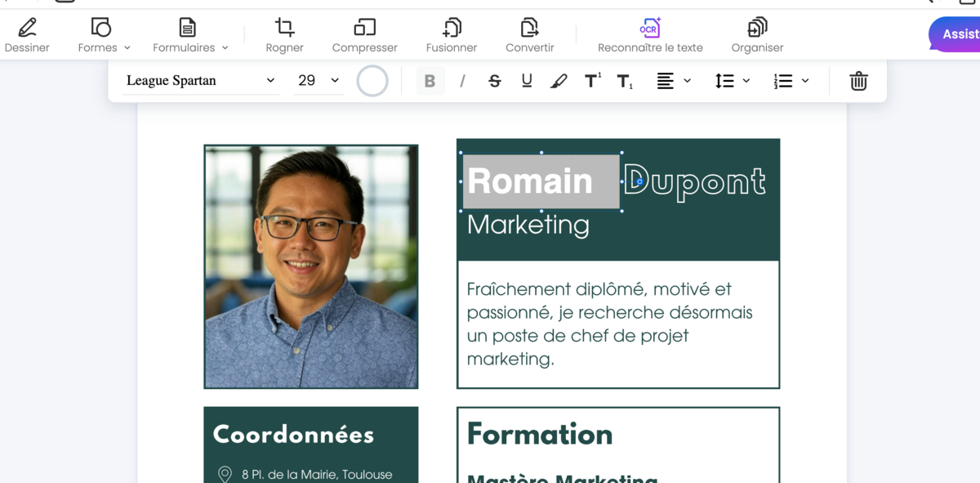Viewport: 980px width, 483px height.
Task: Open the line spacing dropdown
Action: [x=733, y=81]
